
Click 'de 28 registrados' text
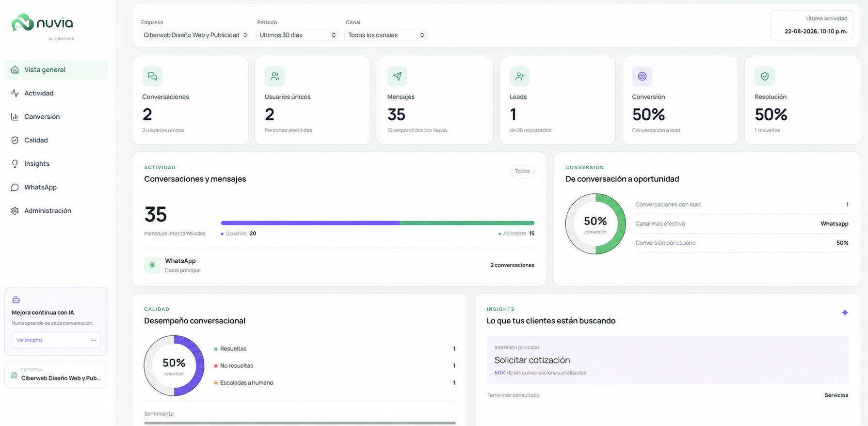(x=530, y=130)
